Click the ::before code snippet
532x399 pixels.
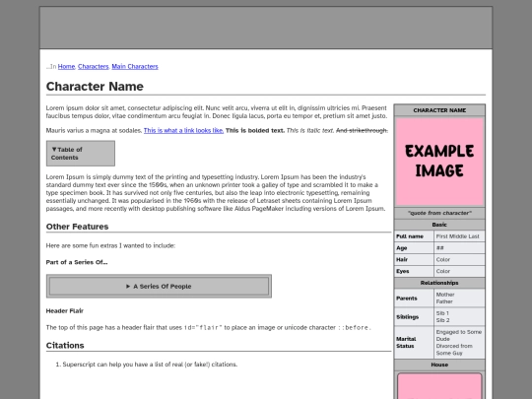tap(354, 328)
